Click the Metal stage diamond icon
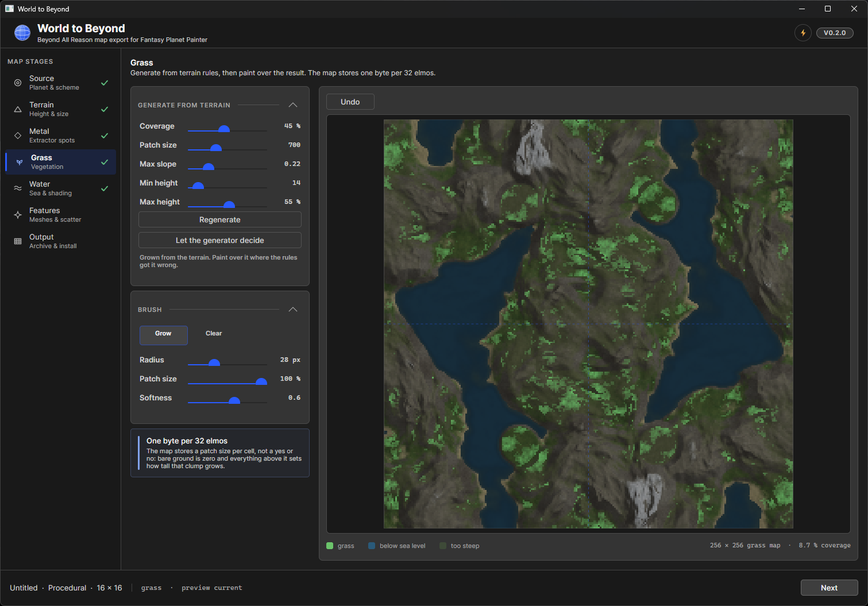 coord(18,136)
